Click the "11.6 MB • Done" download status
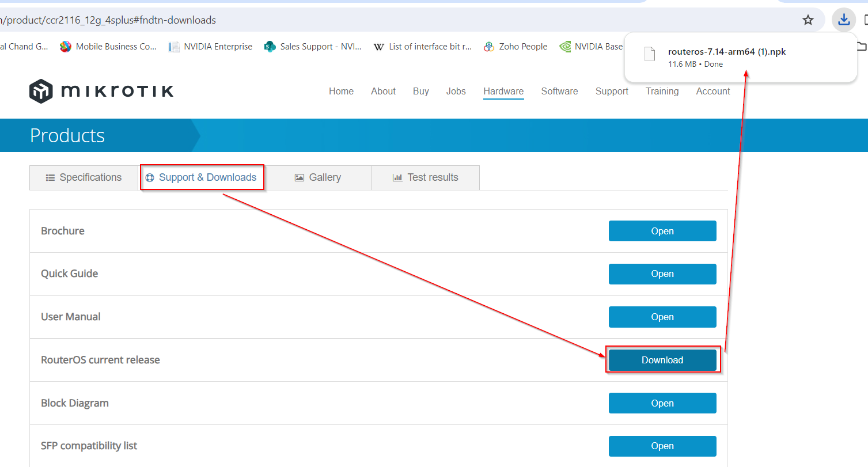This screenshot has width=868, height=467. coord(695,64)
